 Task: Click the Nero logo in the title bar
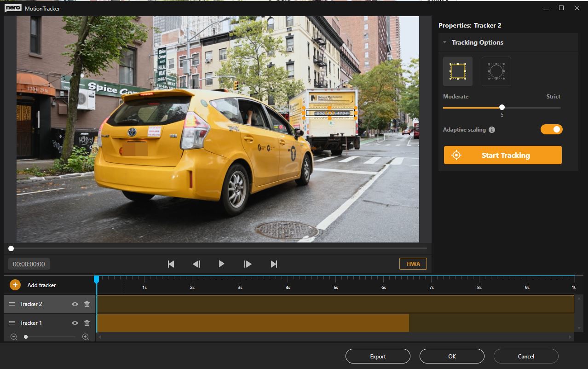12,8
